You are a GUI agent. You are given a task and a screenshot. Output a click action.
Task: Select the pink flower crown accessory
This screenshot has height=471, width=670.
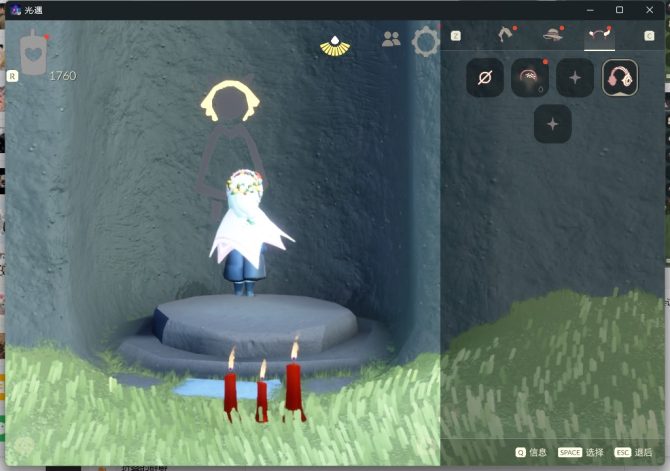tap(530, 78)
